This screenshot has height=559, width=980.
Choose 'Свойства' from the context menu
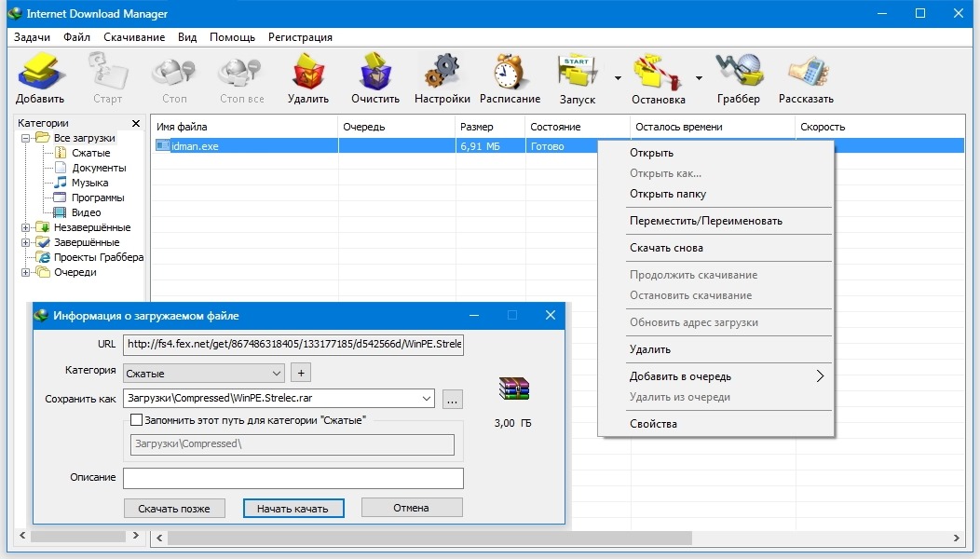tap(653, 424)
